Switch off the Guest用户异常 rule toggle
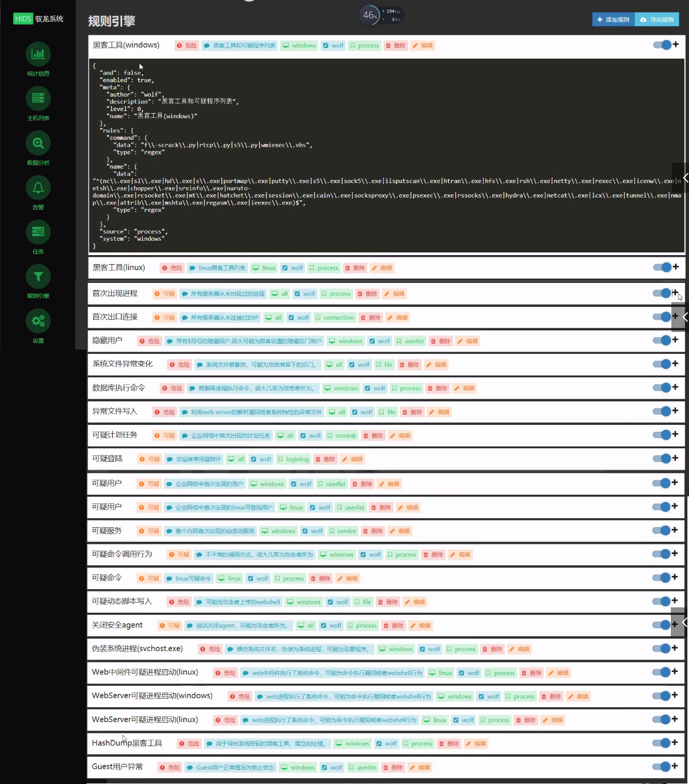 661,767
